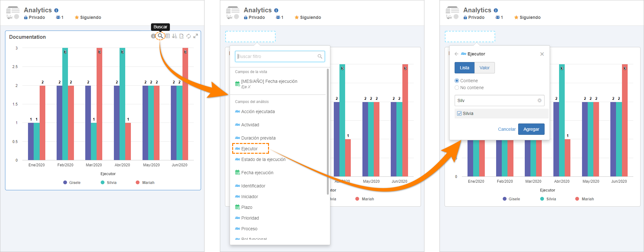The height and width of the screenshot is (252, 644).
Task: Switch to the Valor tab
Action: (484, 68)
